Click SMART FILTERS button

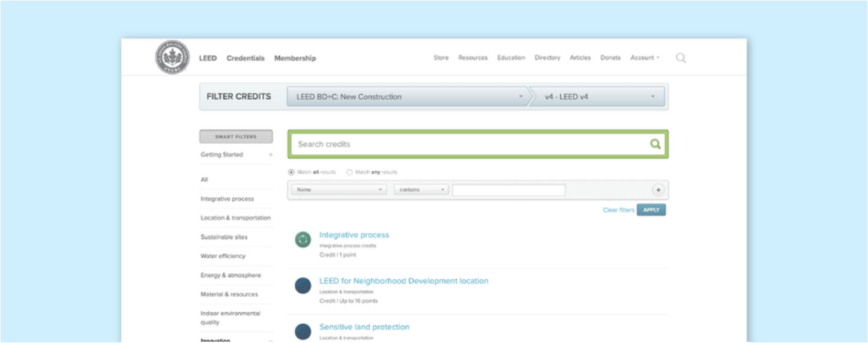tap(236, 137)
